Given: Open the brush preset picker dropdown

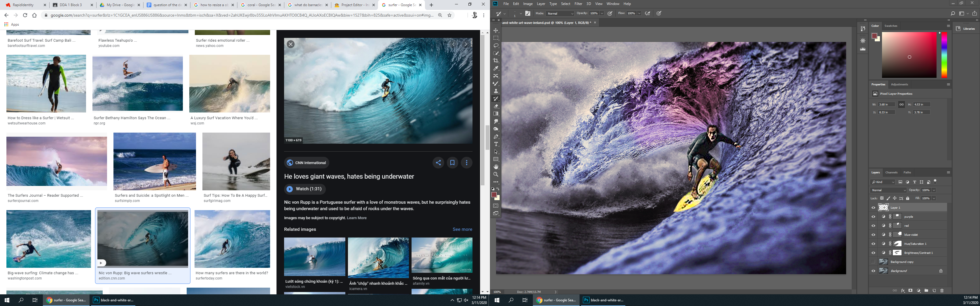Looking at the screenshot, I should 520,13.
